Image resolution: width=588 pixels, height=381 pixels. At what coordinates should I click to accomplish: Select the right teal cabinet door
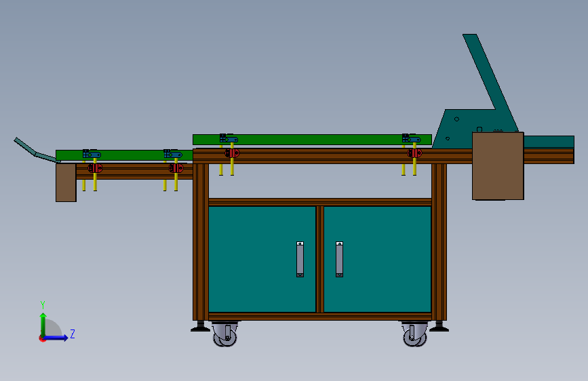[x=377, y=259]
